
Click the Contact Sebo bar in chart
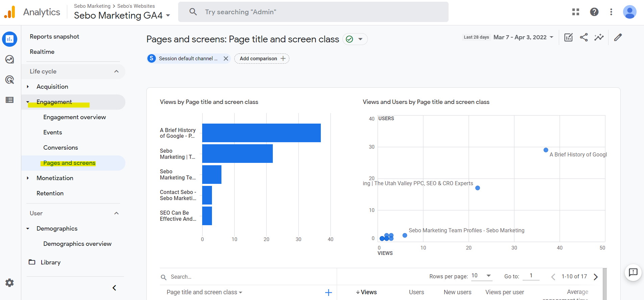[207, 195]
